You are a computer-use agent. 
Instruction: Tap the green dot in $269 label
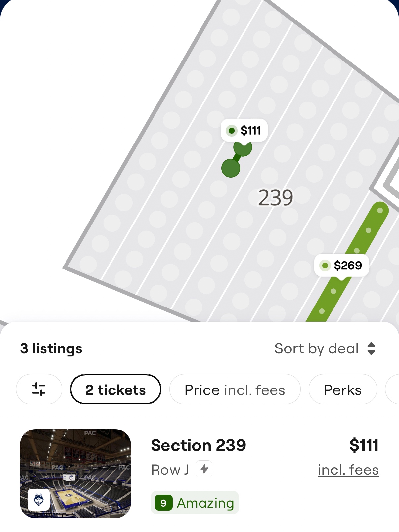[325, 265]
